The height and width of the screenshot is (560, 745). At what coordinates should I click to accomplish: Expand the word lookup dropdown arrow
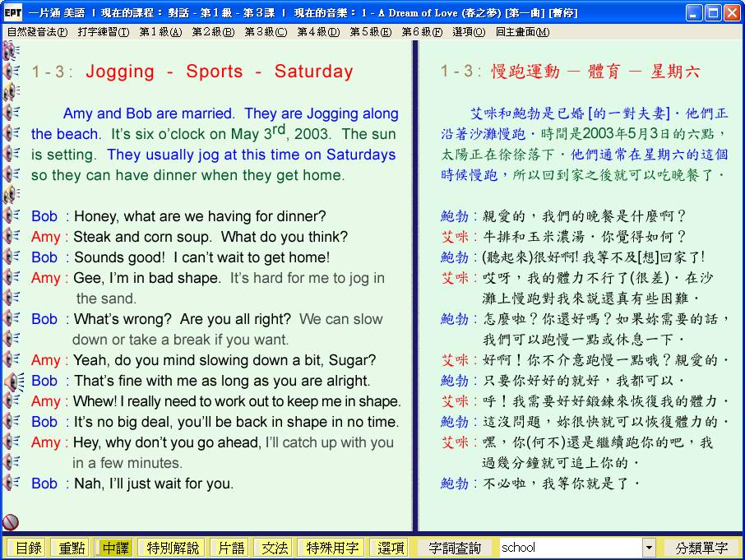click(649, 548)
